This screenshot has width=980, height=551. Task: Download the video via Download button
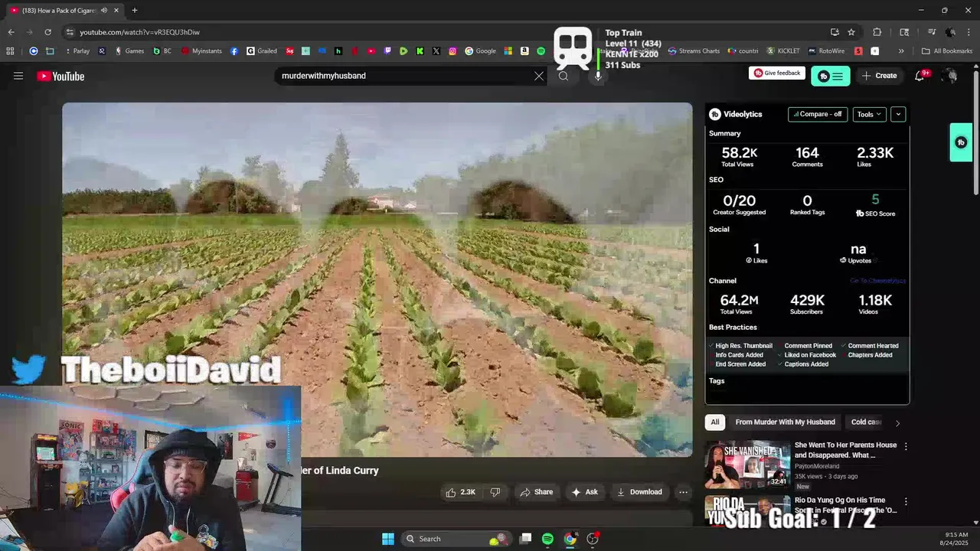click(x=639, y=492)
